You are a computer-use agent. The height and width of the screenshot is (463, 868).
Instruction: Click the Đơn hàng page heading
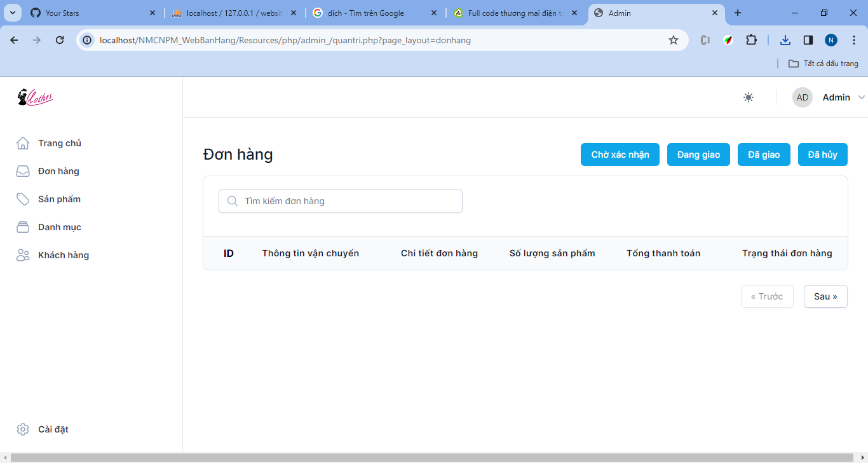238,155
